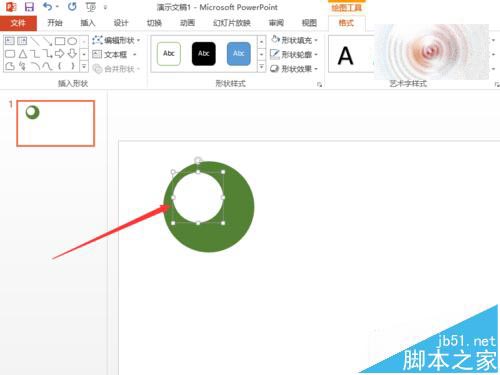Switch to the 开始 (Home) tab
The image size is (500, 375).
(55, 23)
